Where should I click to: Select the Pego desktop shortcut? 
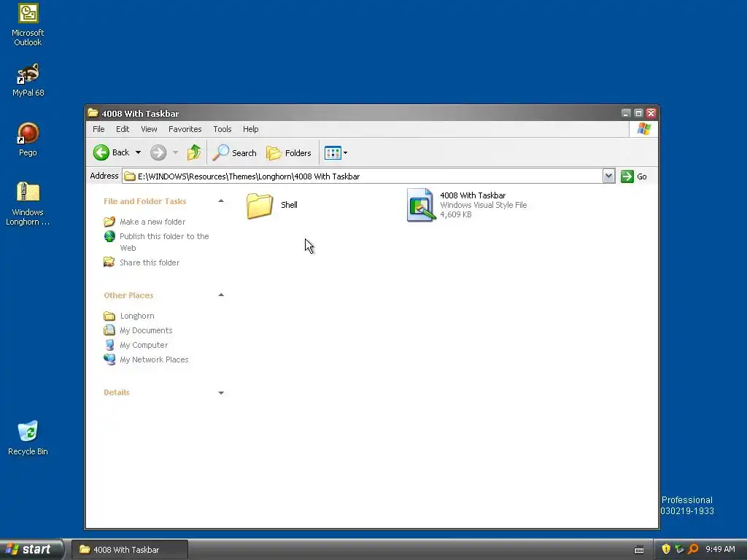(28, 139)
